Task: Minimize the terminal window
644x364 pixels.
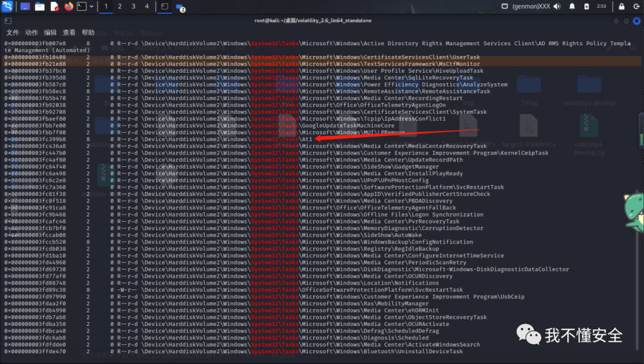Action: tap(615, 20)
